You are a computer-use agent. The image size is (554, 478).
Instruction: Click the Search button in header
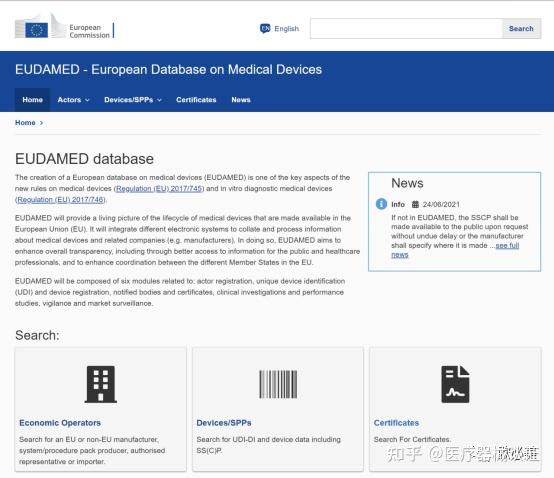tap(521, 29)
